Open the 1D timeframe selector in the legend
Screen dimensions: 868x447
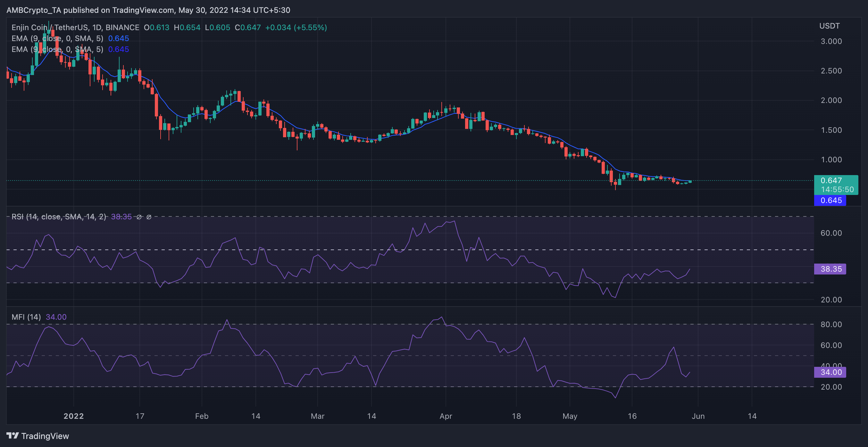(98, 27)
